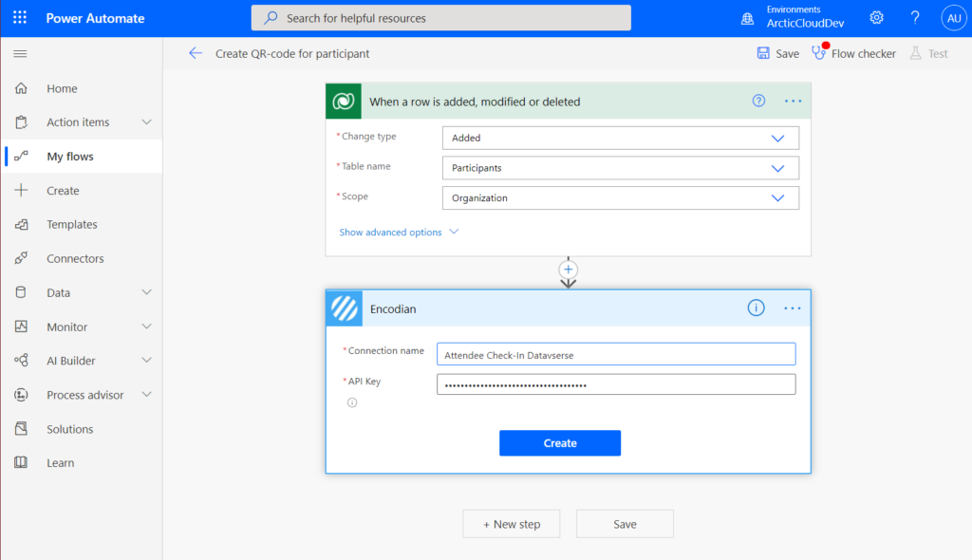Expand the AI Builder menu chevron
The image size is (972, 560).
point(146,361)
